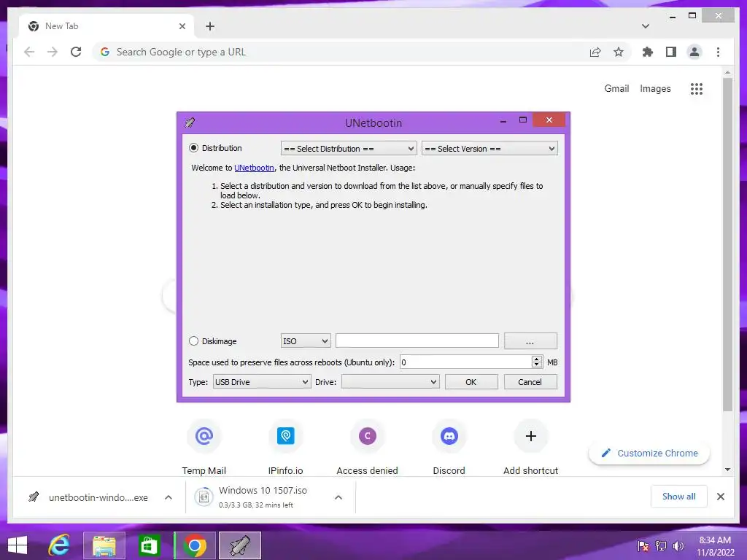Click the Chrome page vertical scrollbar
The image size is (747, 560).
pos(727,244)
